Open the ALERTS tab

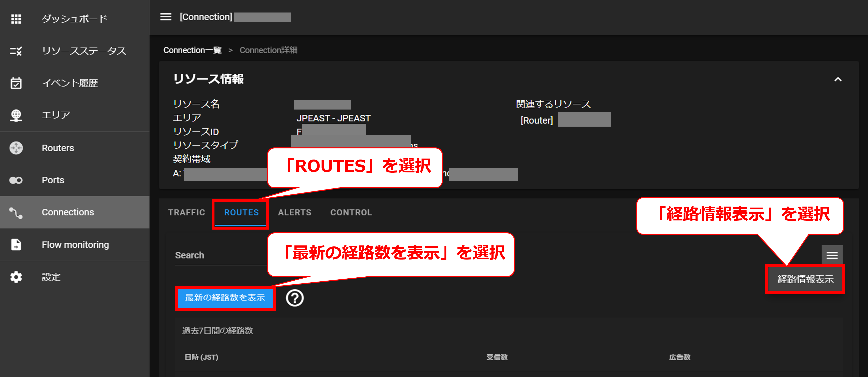point(294,212)
